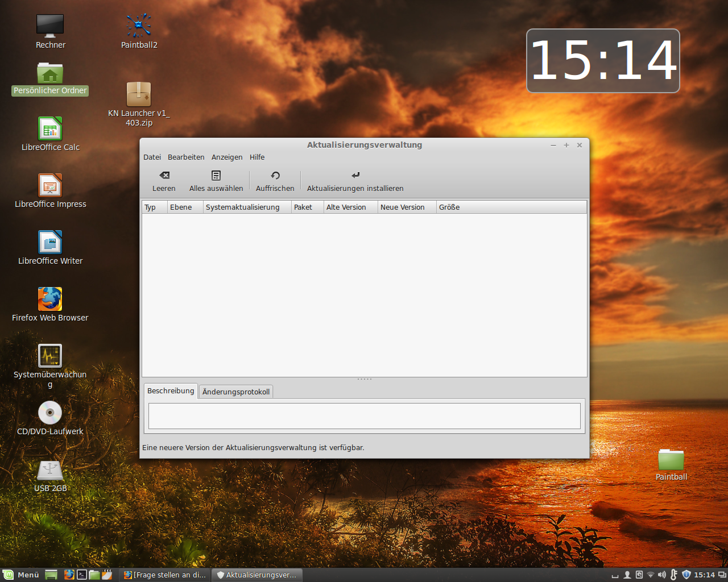Screen dimensions: 728x582
Task: Expand the Hilfe menu
Action: (x=257, y=157)
